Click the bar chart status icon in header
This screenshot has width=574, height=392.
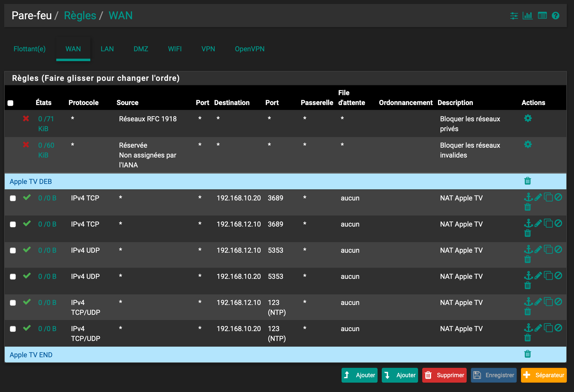pos(527,16)
